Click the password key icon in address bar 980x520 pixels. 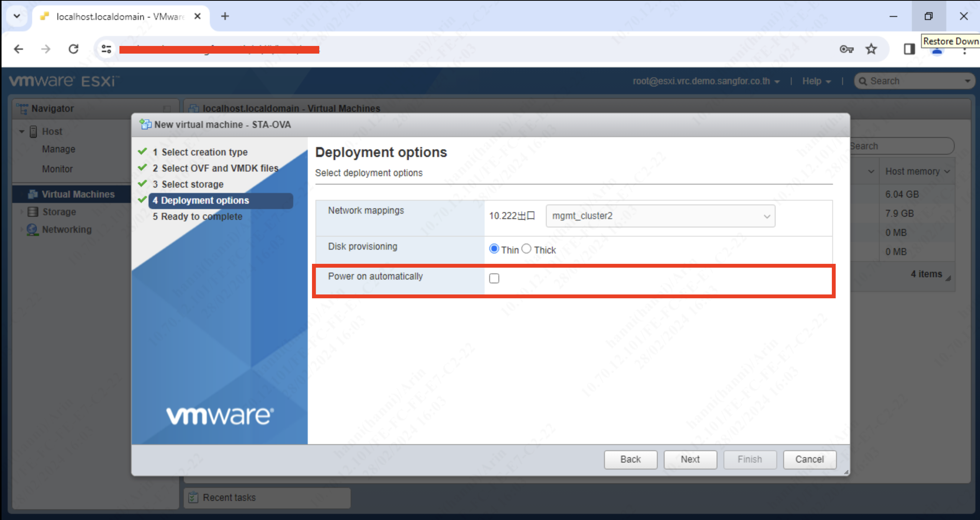846,49
